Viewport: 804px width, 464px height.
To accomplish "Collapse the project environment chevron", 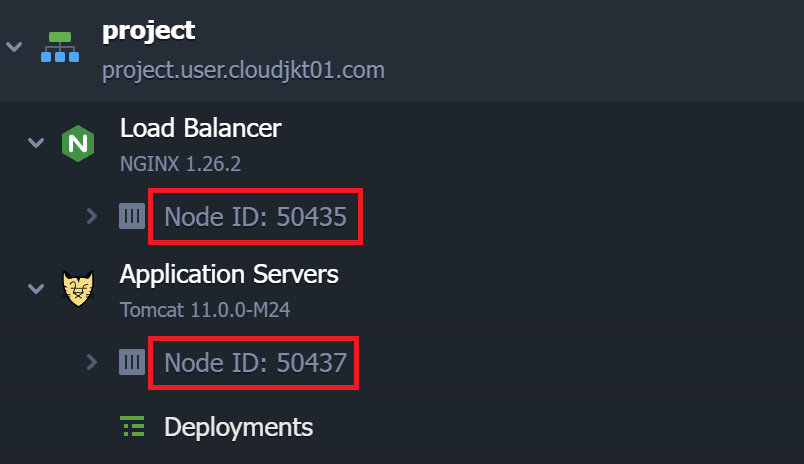I will [14, 47].
